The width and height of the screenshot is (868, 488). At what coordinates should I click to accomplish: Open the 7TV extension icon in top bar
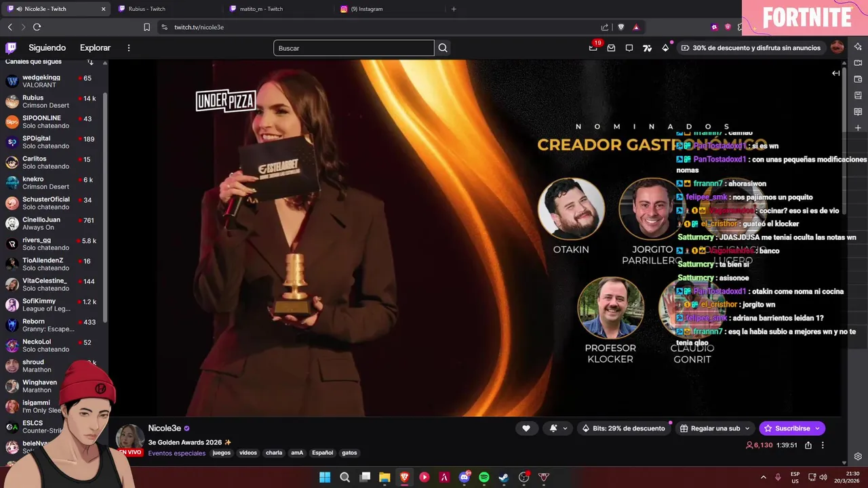pyautogui.click(x=648, y=48)
